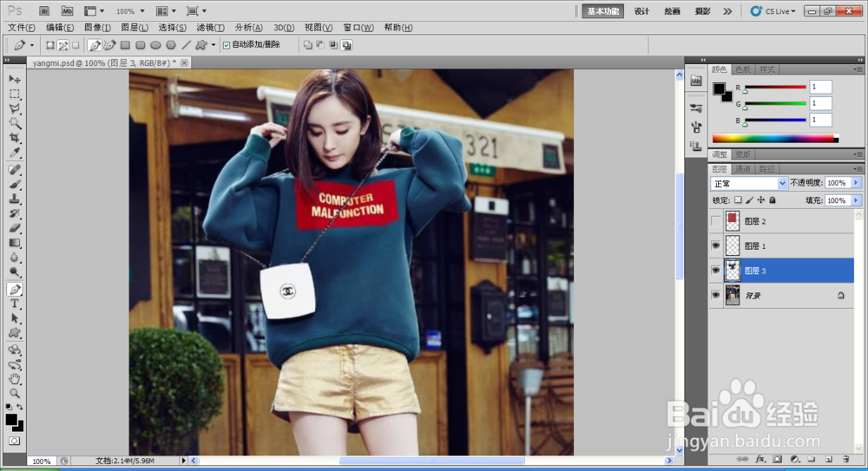Create a new layer
The image size is (868, 471).
(x=829, y=459)
